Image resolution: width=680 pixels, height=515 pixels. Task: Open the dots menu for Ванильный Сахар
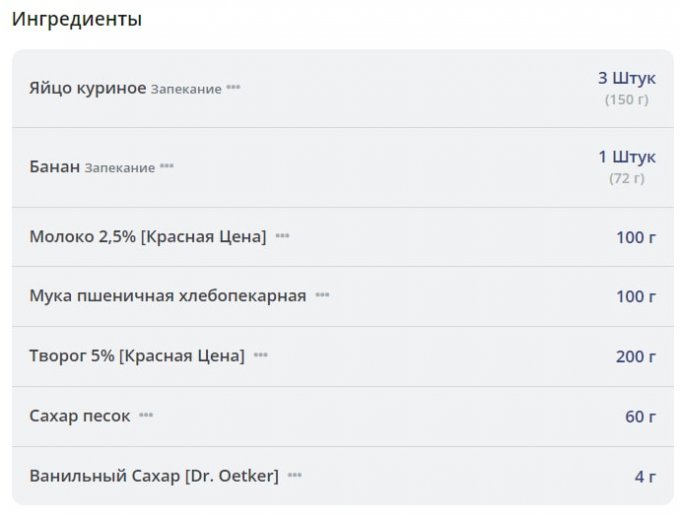point(294,475)
